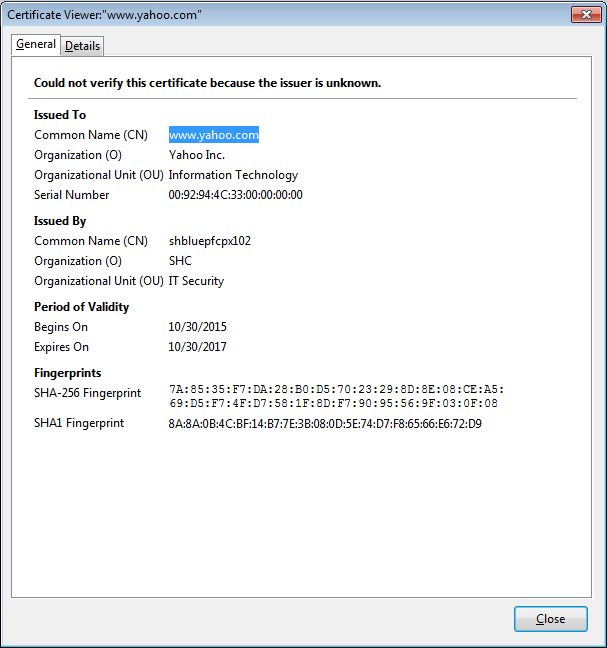This screenshot has width=607, height=648.
Task: Click the SHA-256 Fingerprint label
Action: pyautogui.click(x=88, y=393)
